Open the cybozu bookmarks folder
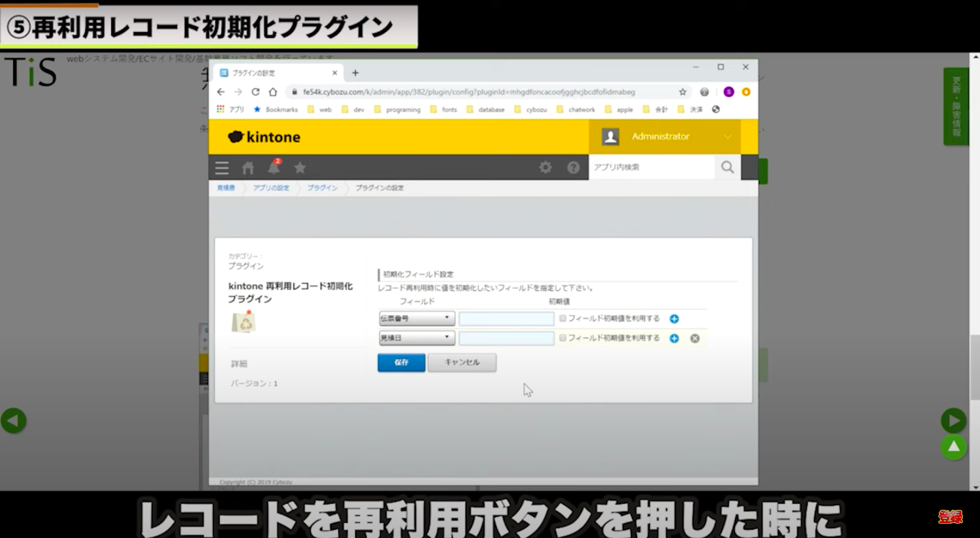This screenshot has width=980, height=538. click(x=531, y=110)
